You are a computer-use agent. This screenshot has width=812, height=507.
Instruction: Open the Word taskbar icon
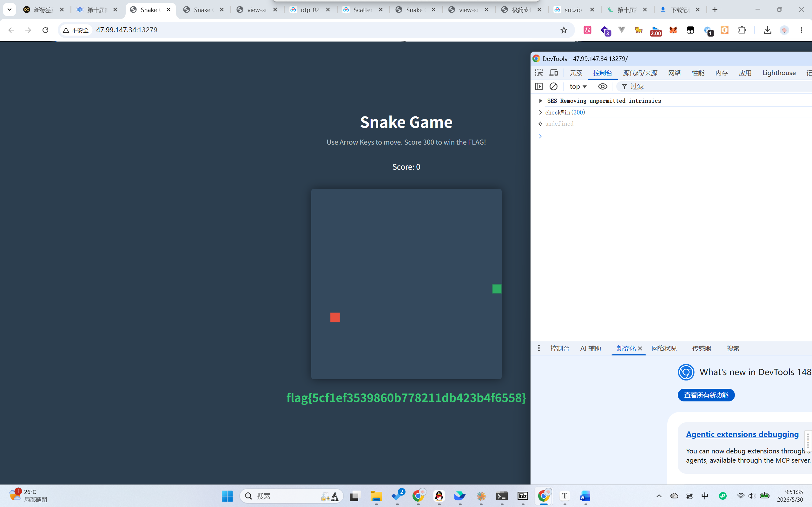(585, 496)
